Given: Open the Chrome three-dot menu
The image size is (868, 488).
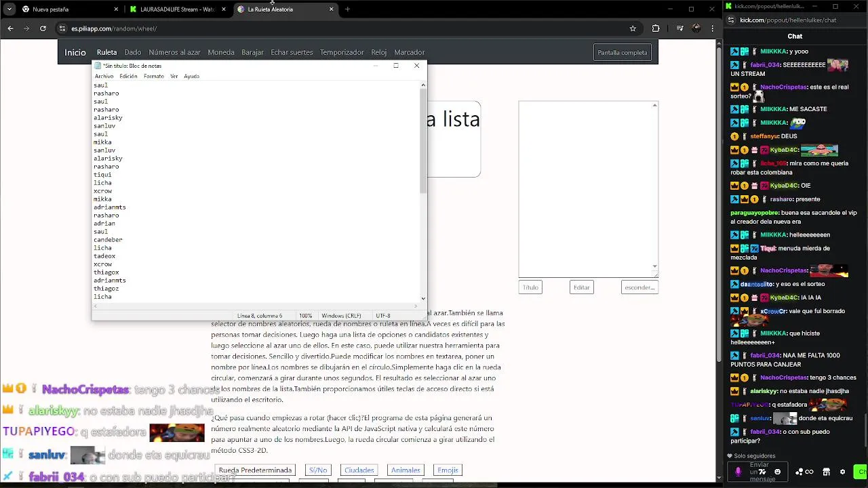Looking at the screenshot, I should pyautogui.click(x=712, y=28).
